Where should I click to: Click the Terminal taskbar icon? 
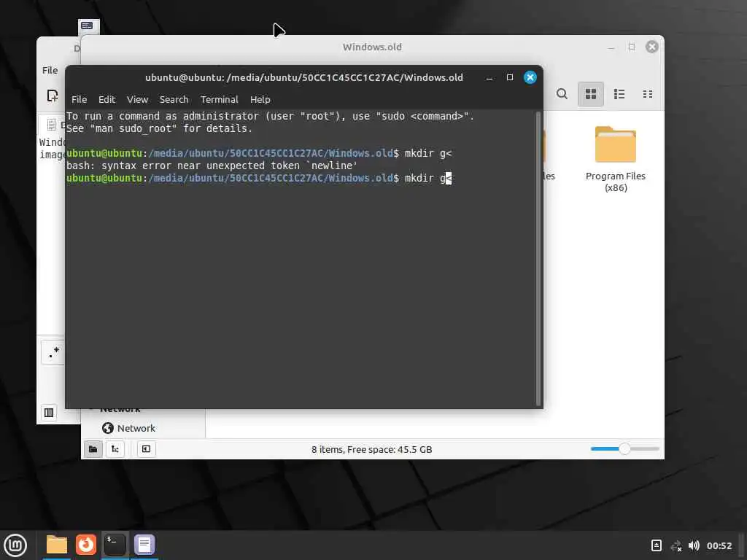(x=115, y=545)
